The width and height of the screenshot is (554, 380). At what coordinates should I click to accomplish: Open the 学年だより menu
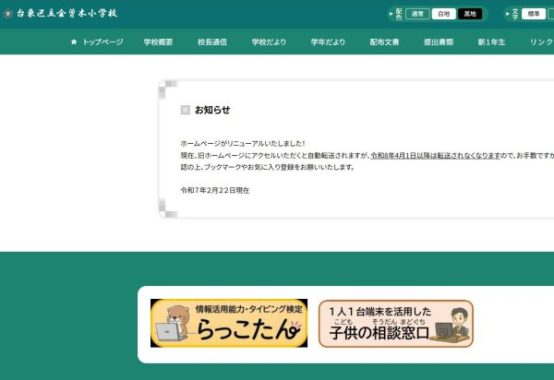(328, 42)
